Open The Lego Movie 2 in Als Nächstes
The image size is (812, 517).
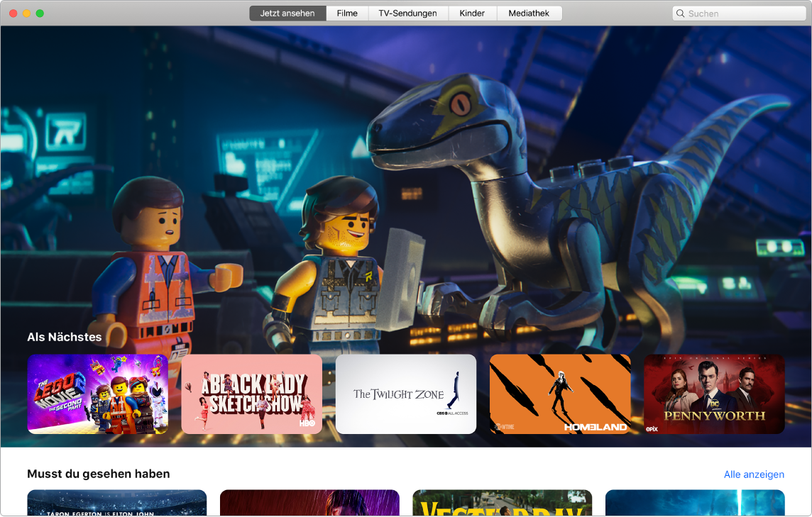tap(98, 394)
